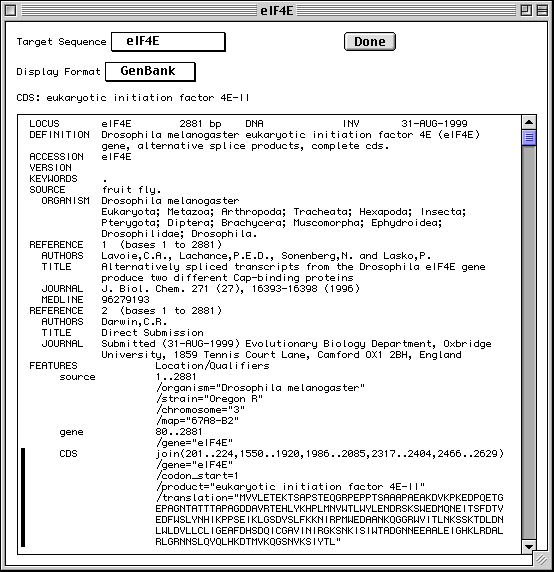
Task: Click the window close box in the title bar
Action: click(x=11, y=11)
